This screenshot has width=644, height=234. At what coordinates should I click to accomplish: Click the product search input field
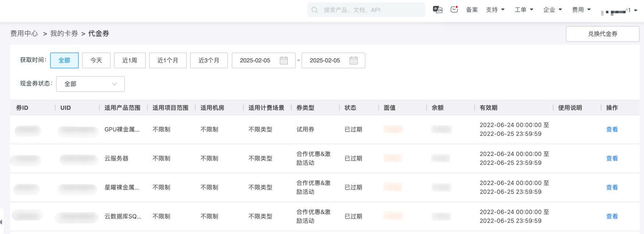pyautogui.click(x=370, y=10)
